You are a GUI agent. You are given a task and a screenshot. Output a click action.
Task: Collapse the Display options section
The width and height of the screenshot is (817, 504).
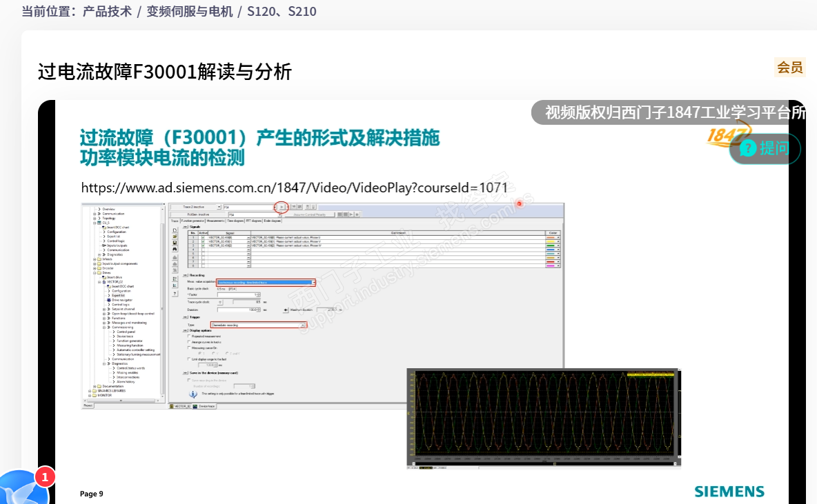click(186, 331)
